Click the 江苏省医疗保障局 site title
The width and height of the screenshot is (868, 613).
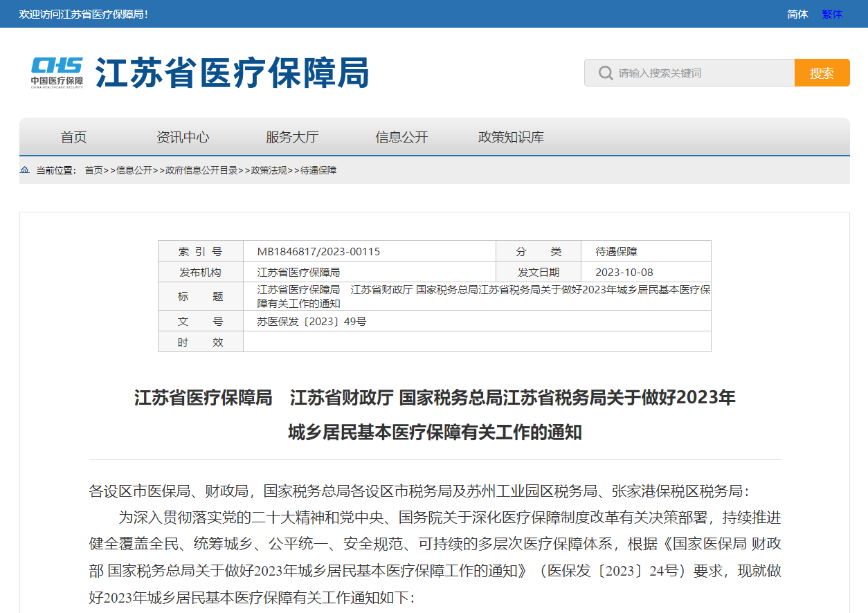(x=233, y=73)
